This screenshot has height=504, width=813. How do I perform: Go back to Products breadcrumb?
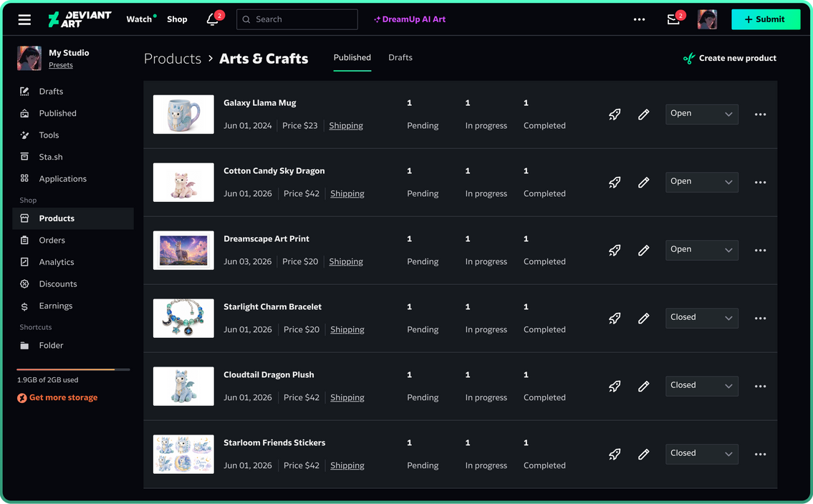tap(173, 59)
